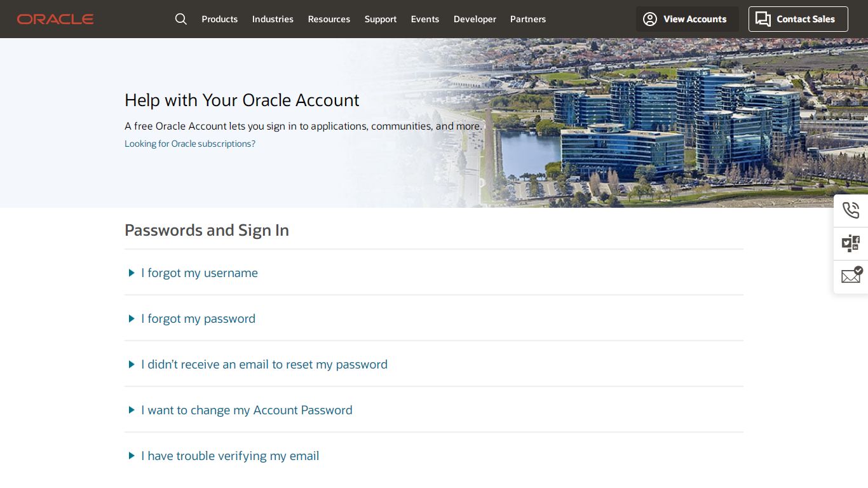The height and width of the screenshot is (488, 868).
Task: Open the Industries menu
Action: pos(273,19)
